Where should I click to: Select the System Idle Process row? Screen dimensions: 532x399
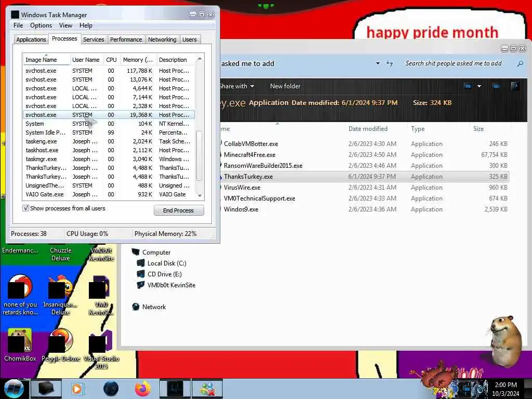pos(109,132)
